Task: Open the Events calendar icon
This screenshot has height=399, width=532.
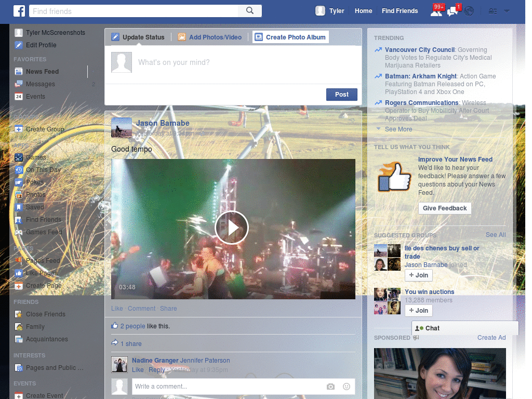Action: [19, 96]
